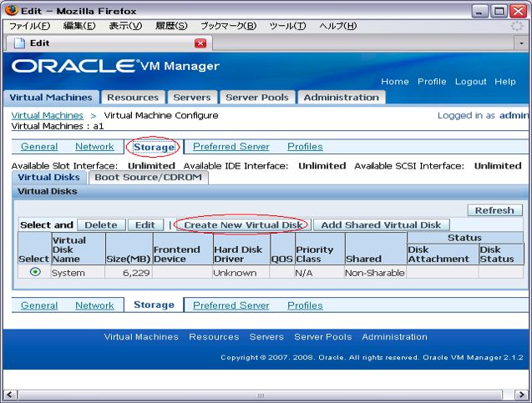Select the Virtual Machines main tab
The height and width of the screenshot is (403, 532).
click(x=51, y=98)
